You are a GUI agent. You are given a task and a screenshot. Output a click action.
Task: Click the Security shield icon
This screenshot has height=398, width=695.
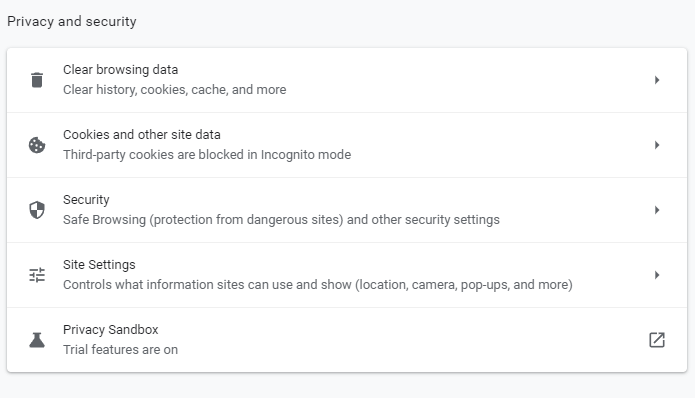point(37,210)
